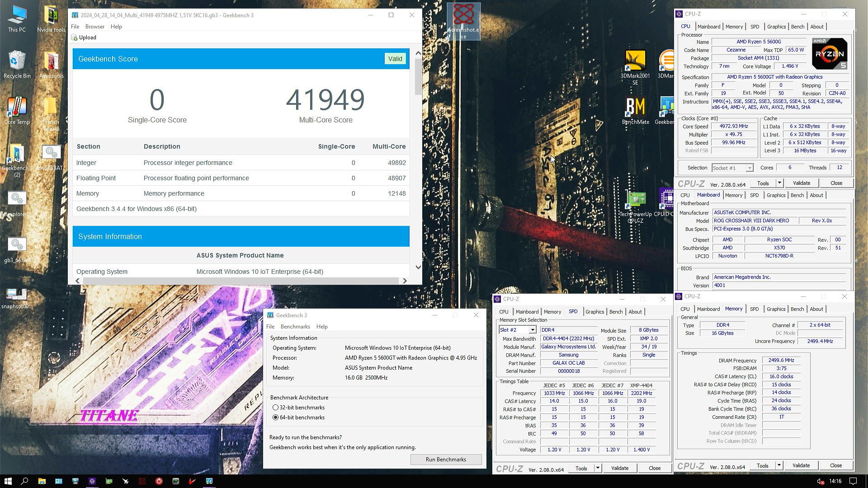Viewport: 868px width, 488px height.
Task: Switch to Bench tab in top CPU-Z window
Action: tap(797, 27)
